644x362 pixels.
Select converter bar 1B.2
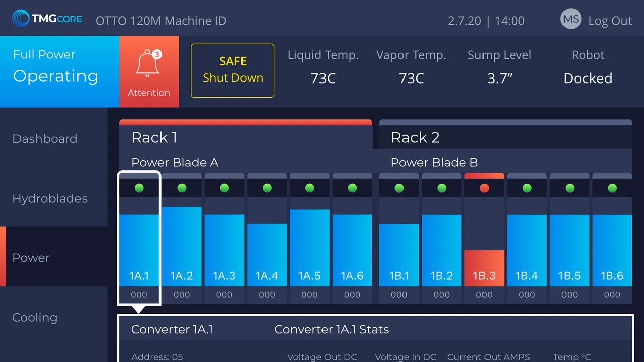pyautogui.click(x=442, y=250)
